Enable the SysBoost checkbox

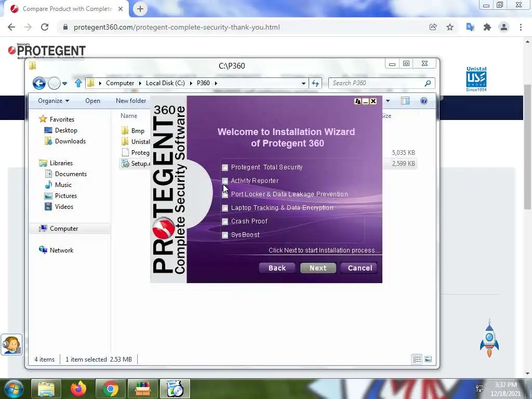(x=225, y=235)
